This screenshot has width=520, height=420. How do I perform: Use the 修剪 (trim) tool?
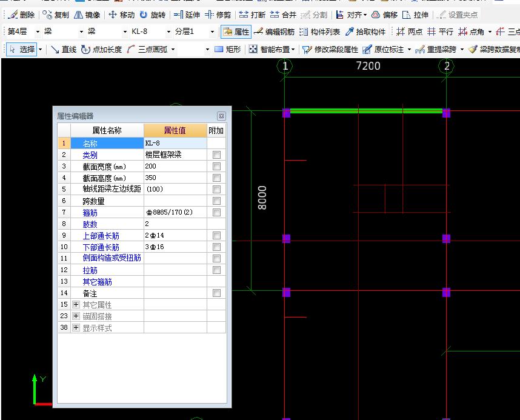[218, 15]
